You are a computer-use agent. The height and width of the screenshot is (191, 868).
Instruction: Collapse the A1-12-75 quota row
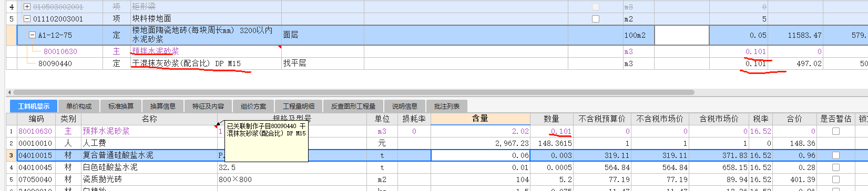32,35
